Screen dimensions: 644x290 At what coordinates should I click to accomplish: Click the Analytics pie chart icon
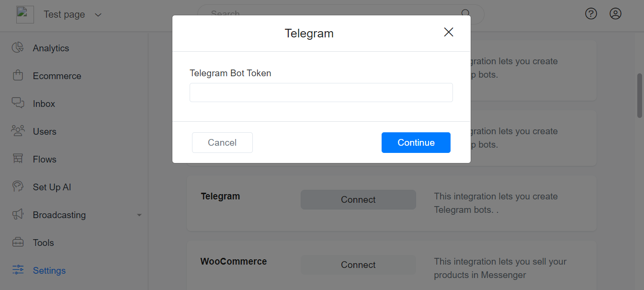[18, 47]
